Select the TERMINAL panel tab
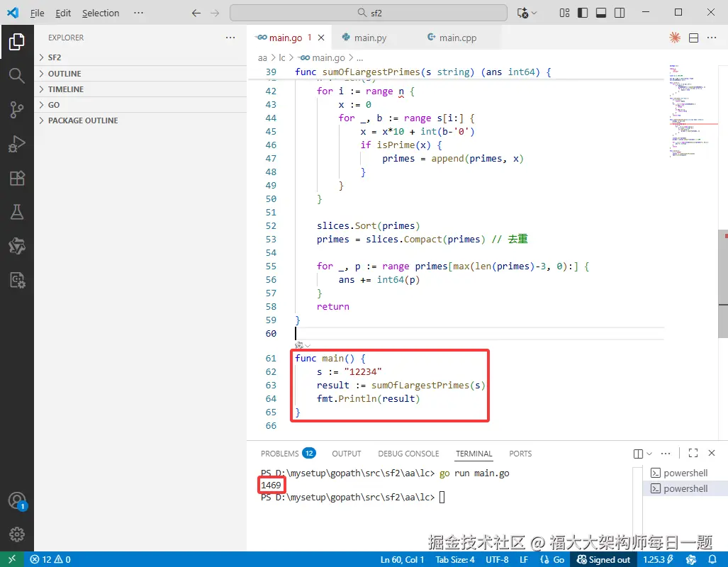Screen dimensions: 728x567 click(x=474, y=453)
